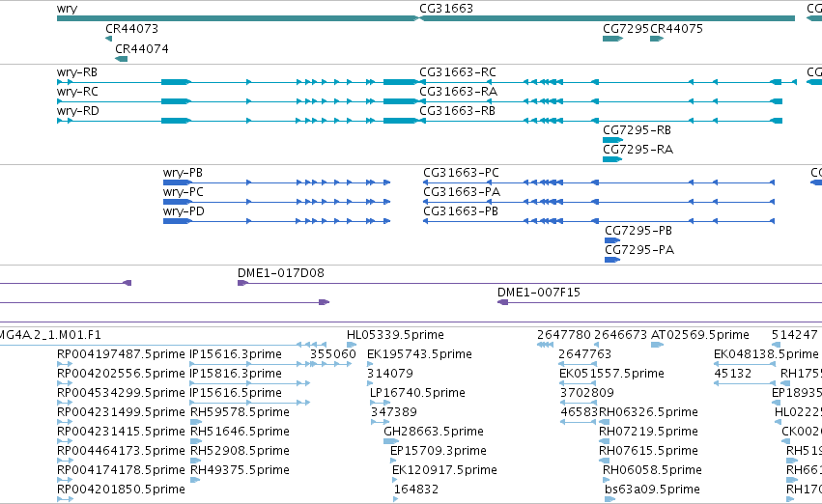This screenshot has height=504, width=822.
Task: Open the 3702809 feature label
Action: [587, 394]
